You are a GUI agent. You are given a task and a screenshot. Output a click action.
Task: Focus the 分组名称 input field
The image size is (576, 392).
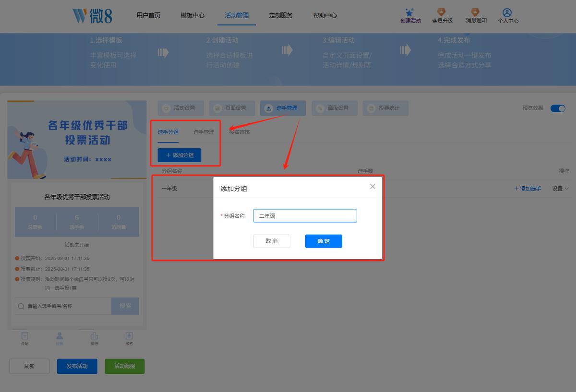tap(305, 216)
